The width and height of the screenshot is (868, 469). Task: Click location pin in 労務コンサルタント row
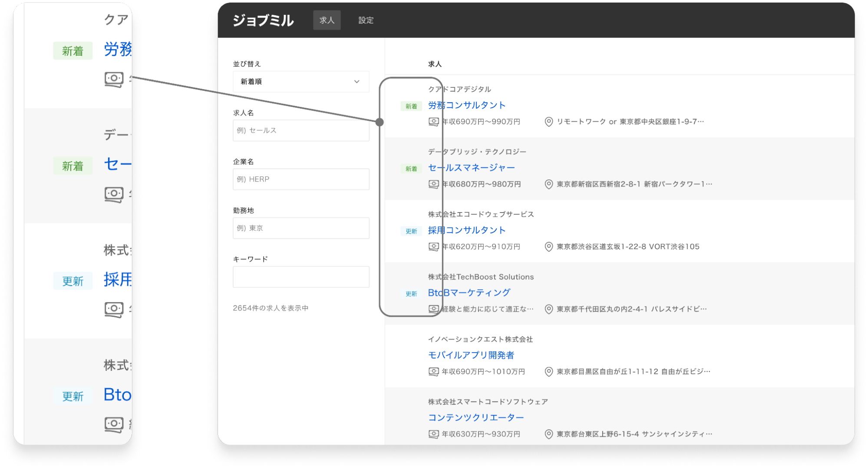pos(549,122)
